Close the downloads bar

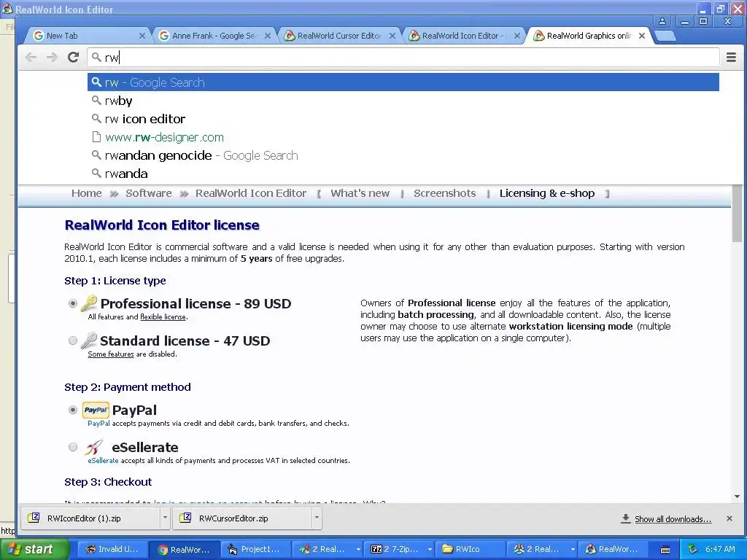pos(729,518)
